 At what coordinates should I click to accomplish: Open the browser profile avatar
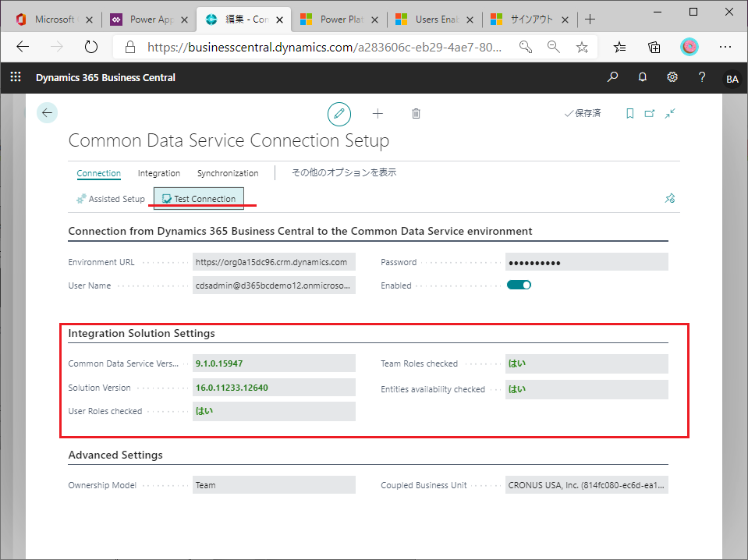[x=690, y=47]
